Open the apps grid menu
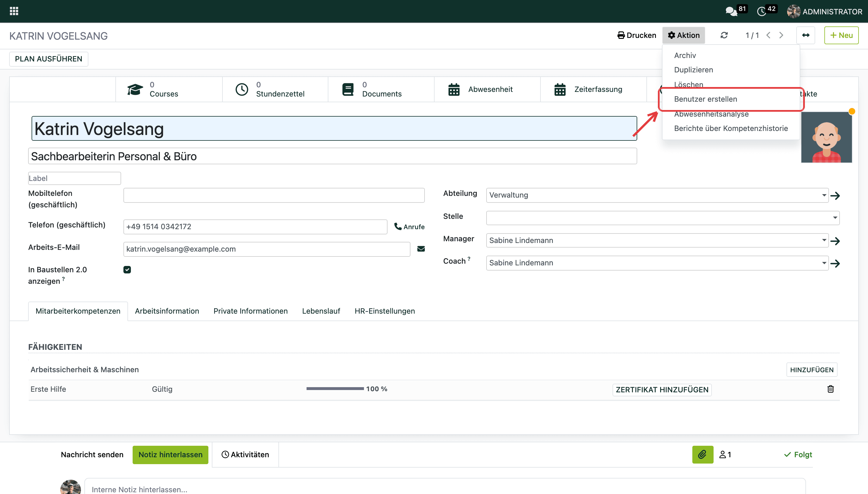The height and width of the screenshot is (494, 868). 14,11
